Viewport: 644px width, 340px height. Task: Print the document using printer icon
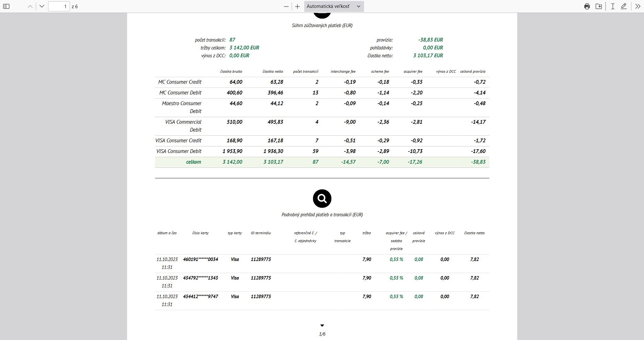click(x=587, y=6)
